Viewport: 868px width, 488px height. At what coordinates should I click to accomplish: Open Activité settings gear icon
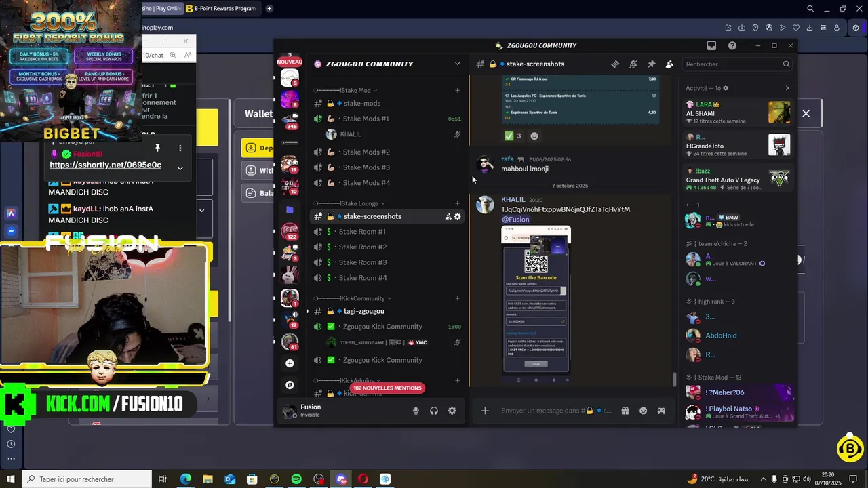(726, 88)
